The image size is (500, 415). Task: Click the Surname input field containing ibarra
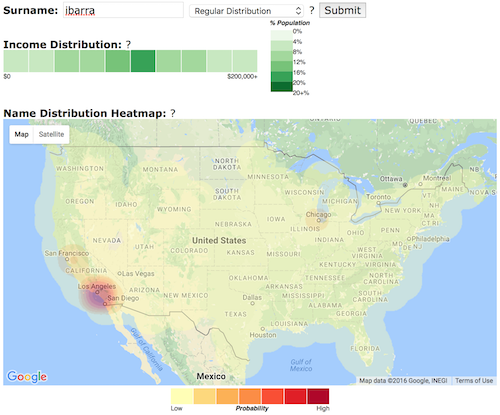123,10
